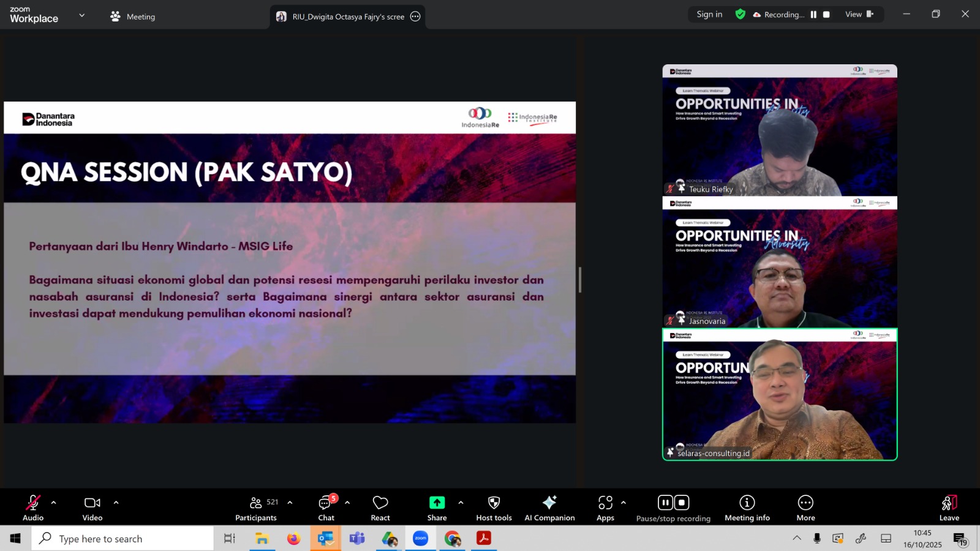Open the More options menu
This screenshot has height=551, width=980.
coord(805,508)
